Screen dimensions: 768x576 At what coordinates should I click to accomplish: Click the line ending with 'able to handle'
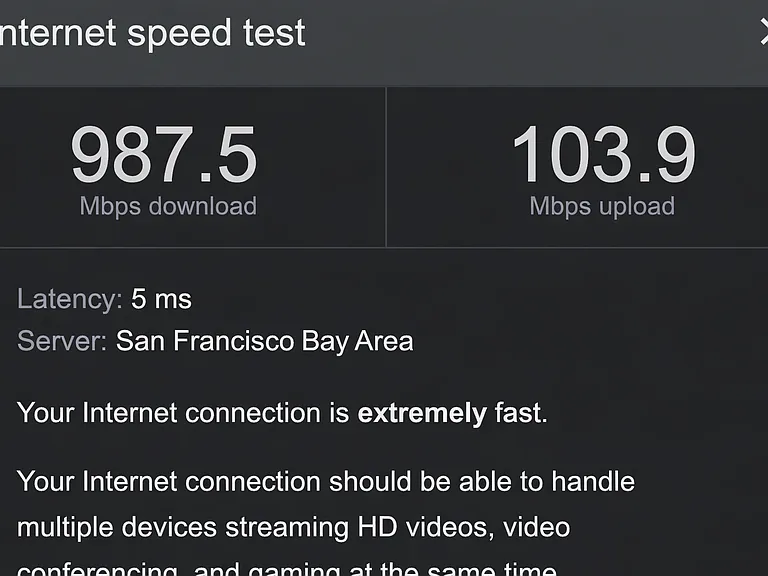tap(326, 481)
